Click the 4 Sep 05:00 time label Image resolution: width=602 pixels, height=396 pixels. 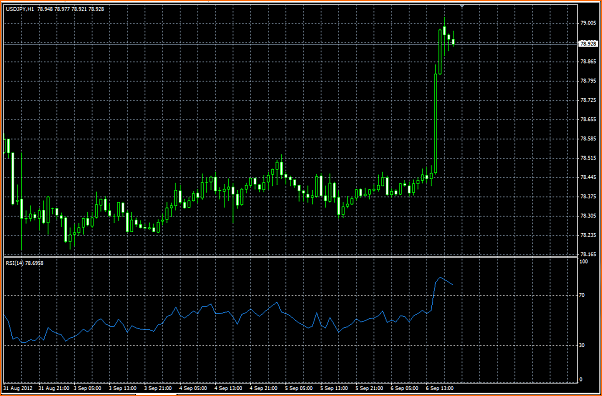click(194, 388)
